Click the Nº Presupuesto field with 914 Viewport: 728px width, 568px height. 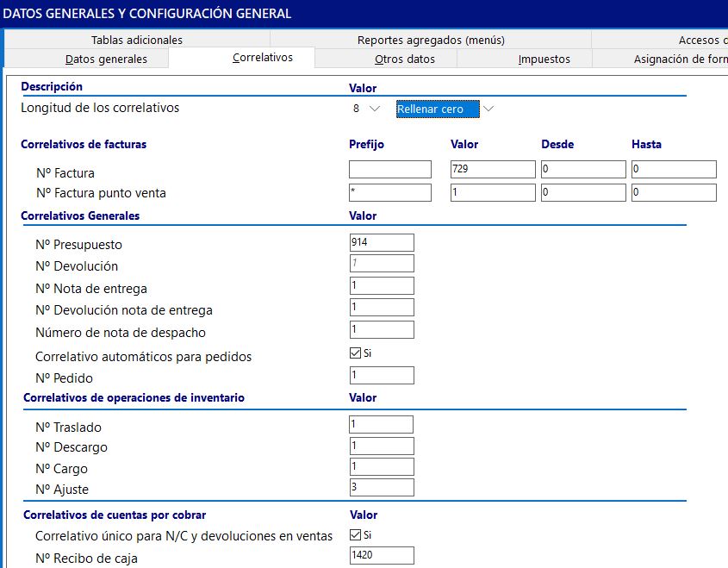point(382,242)
